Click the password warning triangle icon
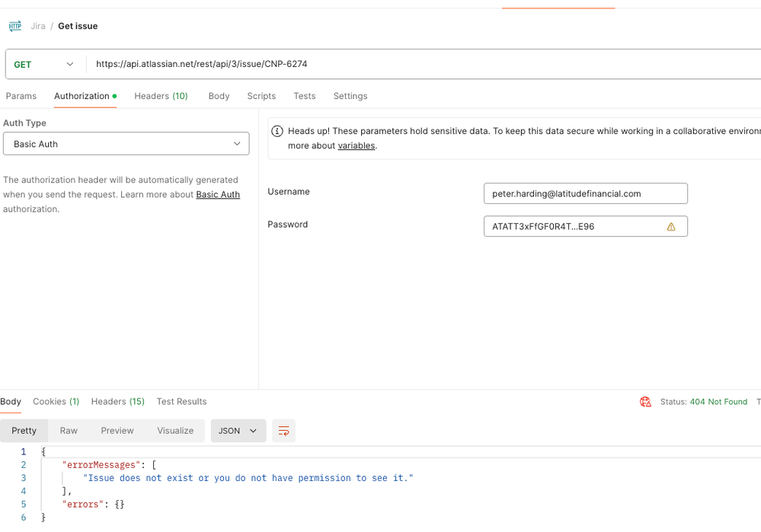The height and width of the screenshot is (532, 761). (670, 227)
